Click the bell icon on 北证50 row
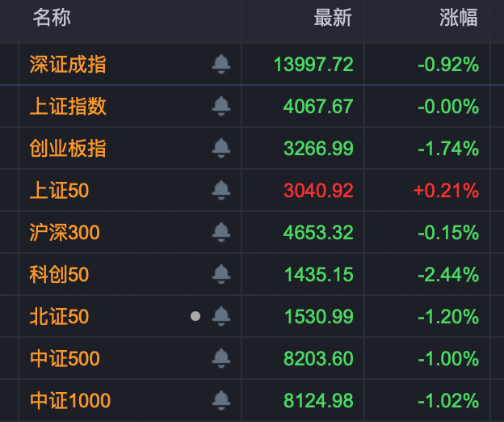 (x=221, y=317)
